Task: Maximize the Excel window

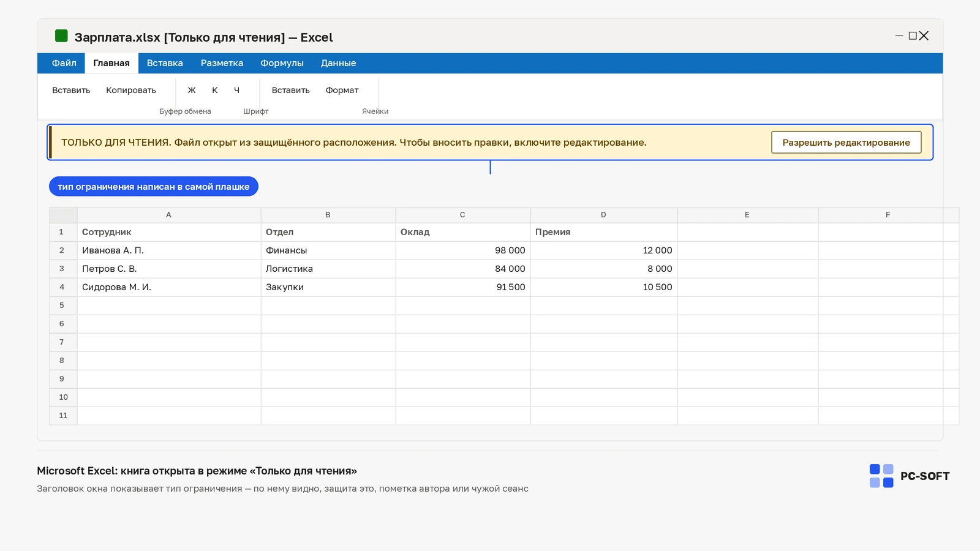Action: (913, 36)
